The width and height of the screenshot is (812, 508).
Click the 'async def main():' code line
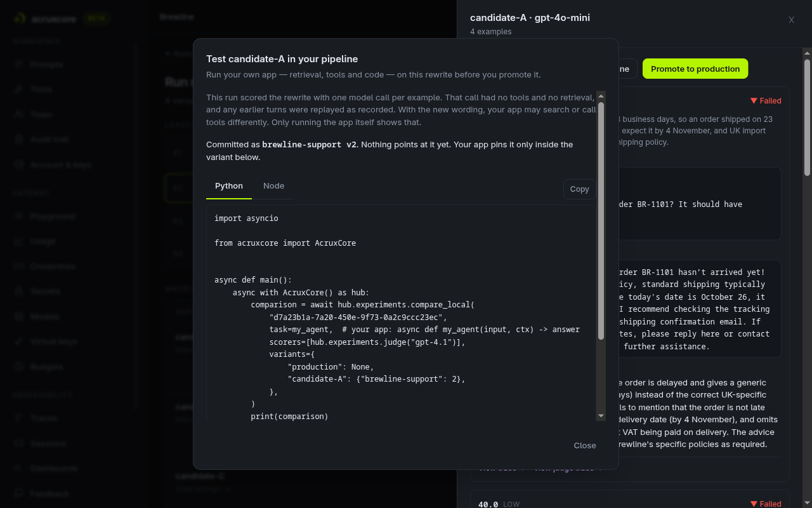click(x=253, y=280)
